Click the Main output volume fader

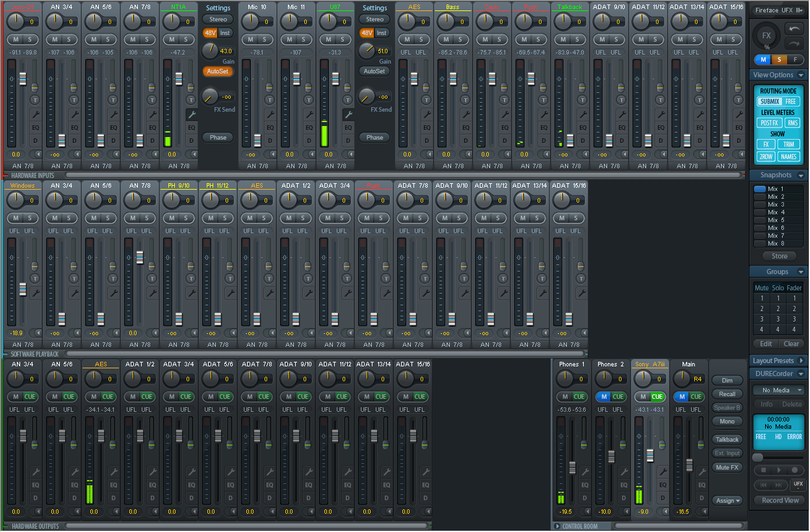click(x=690, y=463)
